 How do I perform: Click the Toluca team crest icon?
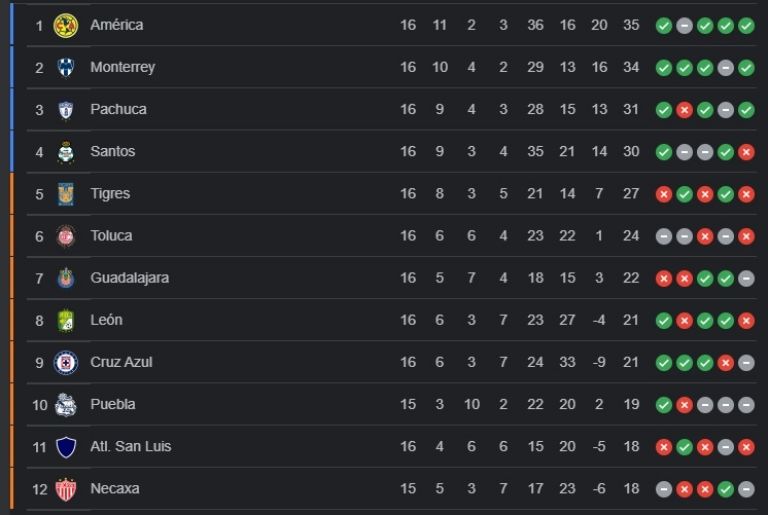[x=66, y=236]
